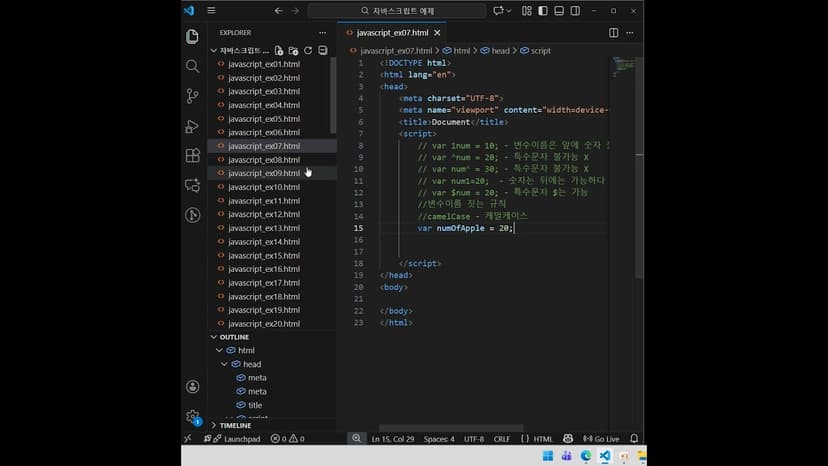Open the Extensions view
Viewport: 828px width, 466px height.
(x=192, y=155)
